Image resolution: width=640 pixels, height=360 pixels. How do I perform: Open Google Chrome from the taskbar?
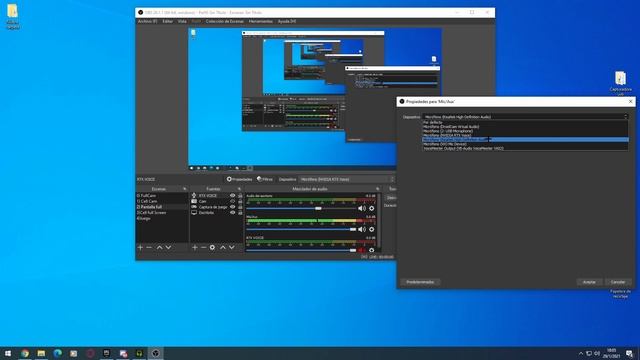point(25,353)
